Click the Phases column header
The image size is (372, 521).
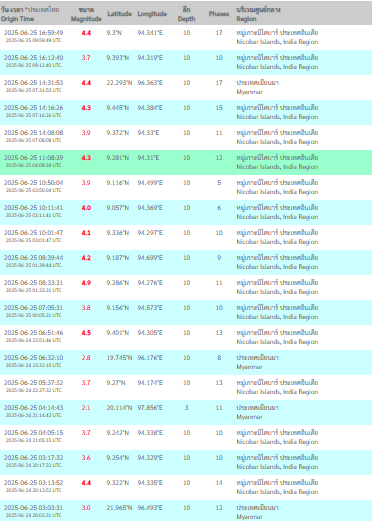(x=219, y=14)
